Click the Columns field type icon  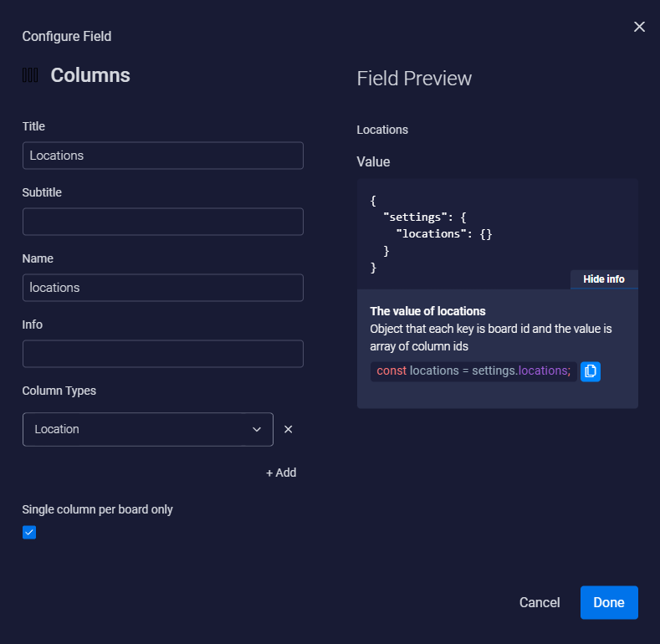(30, 75)
